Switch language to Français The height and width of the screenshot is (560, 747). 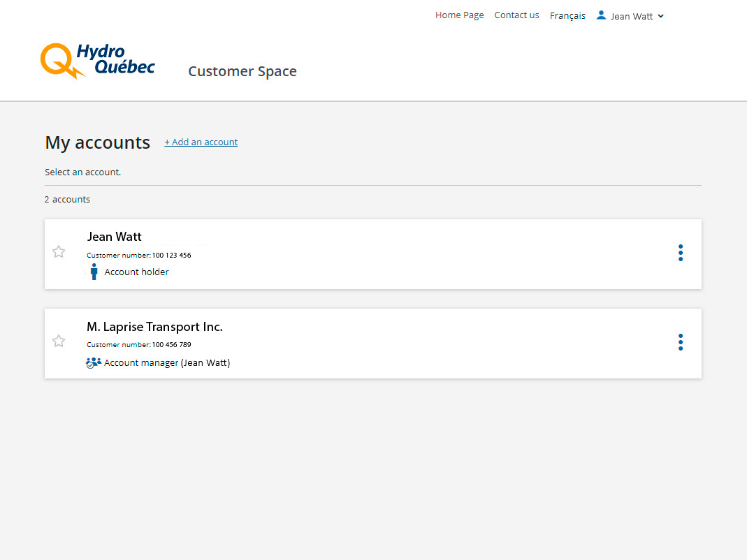[x=567, y=15]
